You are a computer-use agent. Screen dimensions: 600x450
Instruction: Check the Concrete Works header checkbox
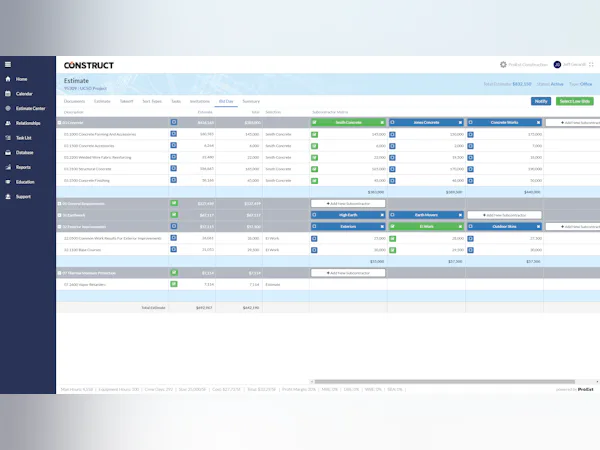coord(470,122)
